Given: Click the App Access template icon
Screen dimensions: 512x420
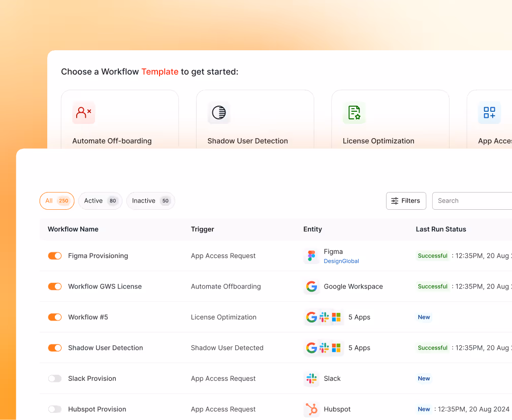Looking at the screenshot, I should pos(489,112).
